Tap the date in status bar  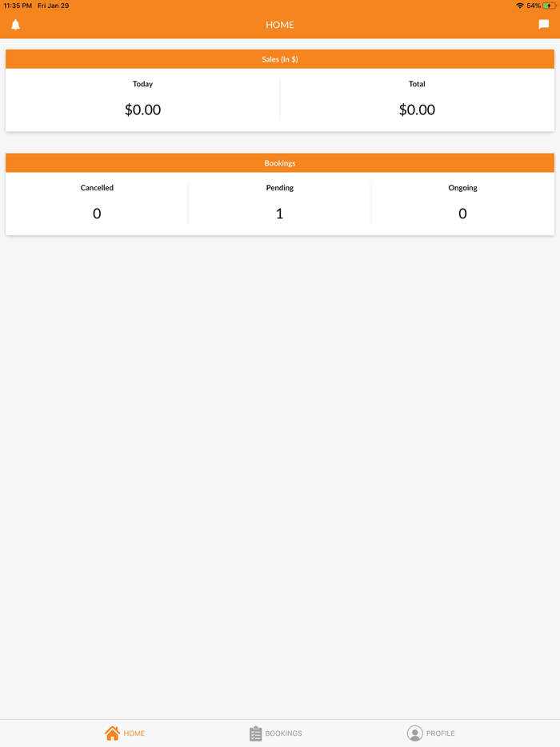click(x=54, y=6)
